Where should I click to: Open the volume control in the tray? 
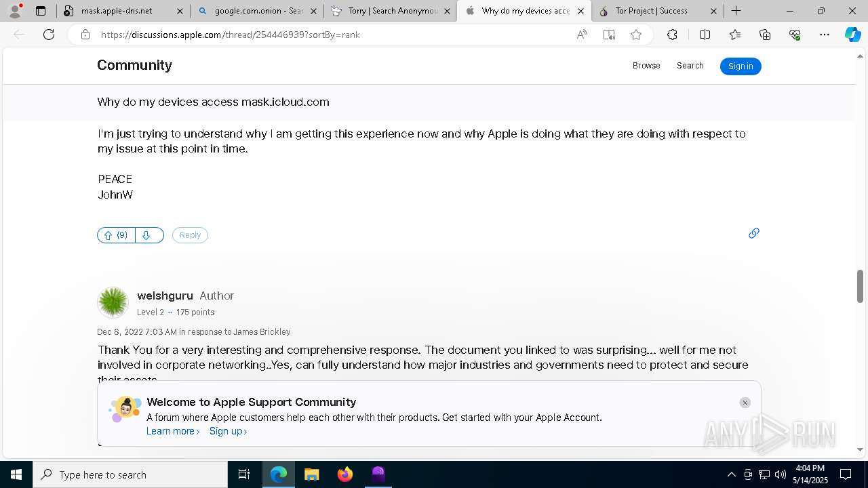[781, 474]
